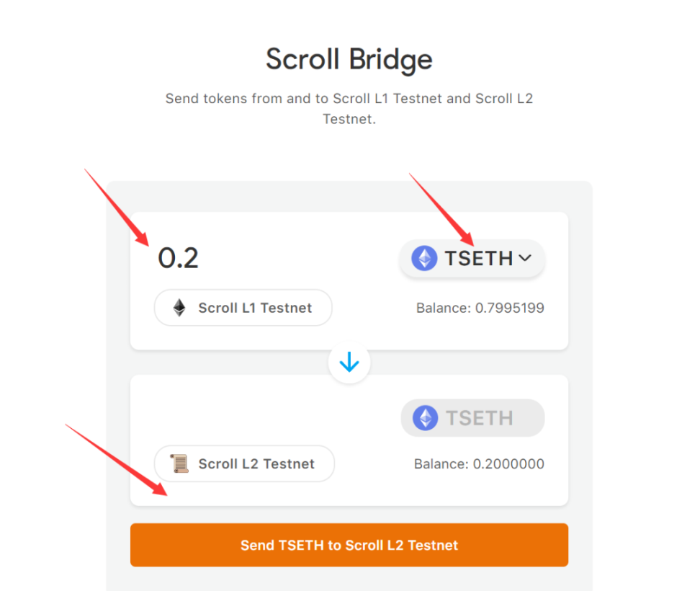
Task: Click Send TSETH to Scroll L2 Testnet button
Action: [349, 545]
